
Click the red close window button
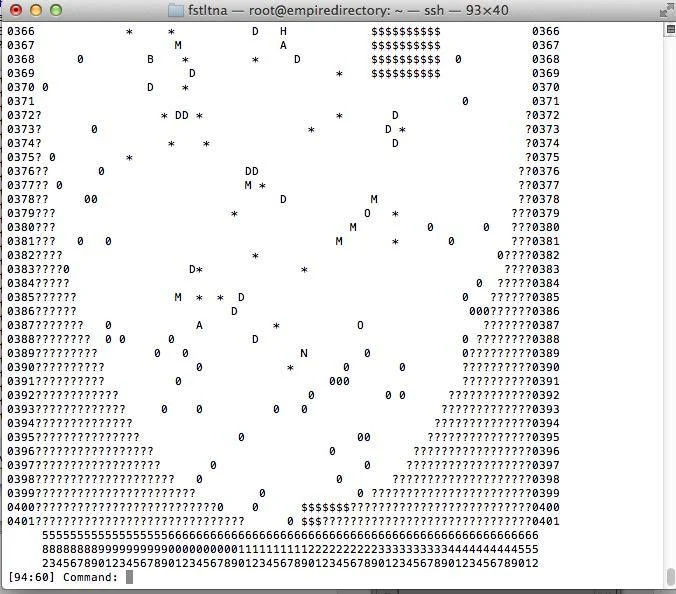tap(16, 10)
